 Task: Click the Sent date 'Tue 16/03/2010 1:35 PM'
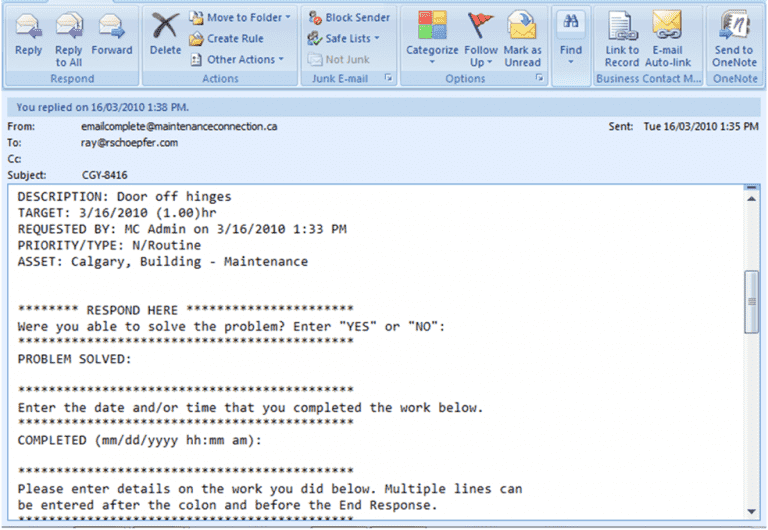(701, 126)
